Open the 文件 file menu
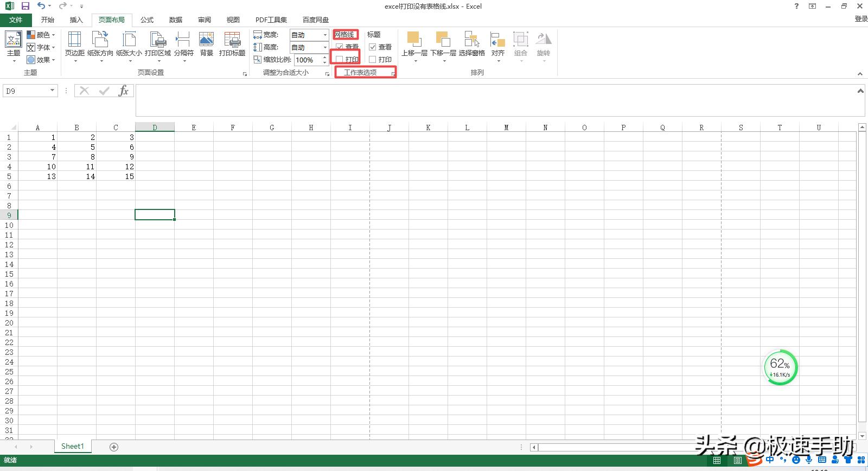Viewport: 868px width, 471px height. pos(16,20)
